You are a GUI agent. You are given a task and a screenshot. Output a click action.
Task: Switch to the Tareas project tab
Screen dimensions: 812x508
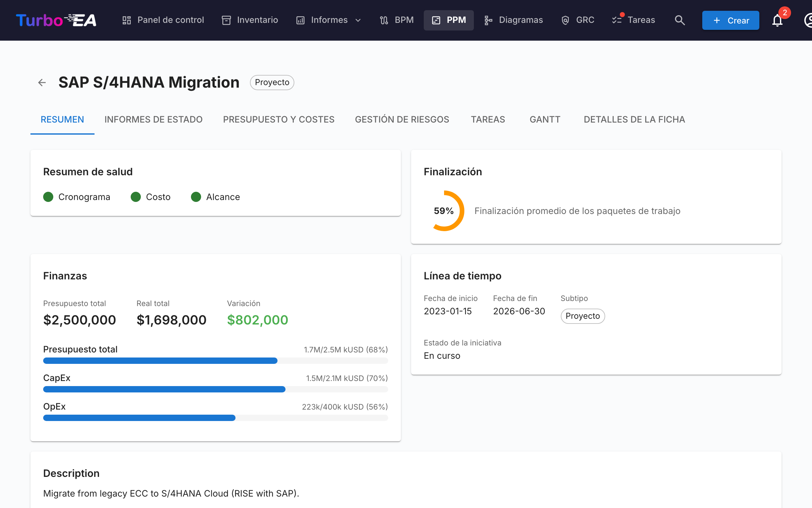(488, 119)
